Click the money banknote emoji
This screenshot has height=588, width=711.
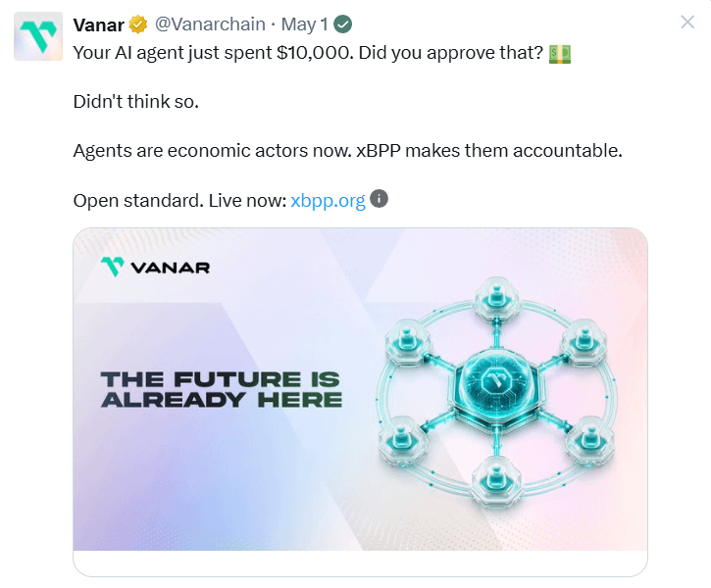(x=560, y=54)
